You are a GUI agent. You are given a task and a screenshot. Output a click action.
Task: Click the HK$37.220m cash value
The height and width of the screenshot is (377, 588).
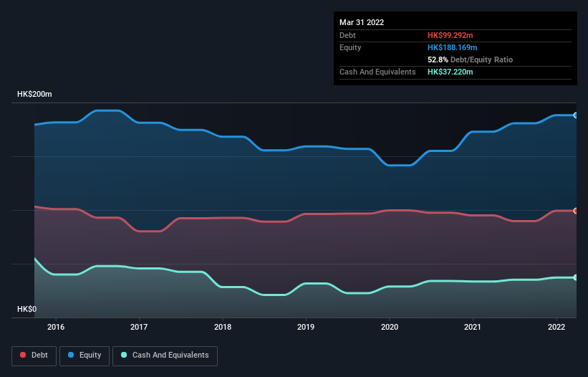click(x=450, y=72)
